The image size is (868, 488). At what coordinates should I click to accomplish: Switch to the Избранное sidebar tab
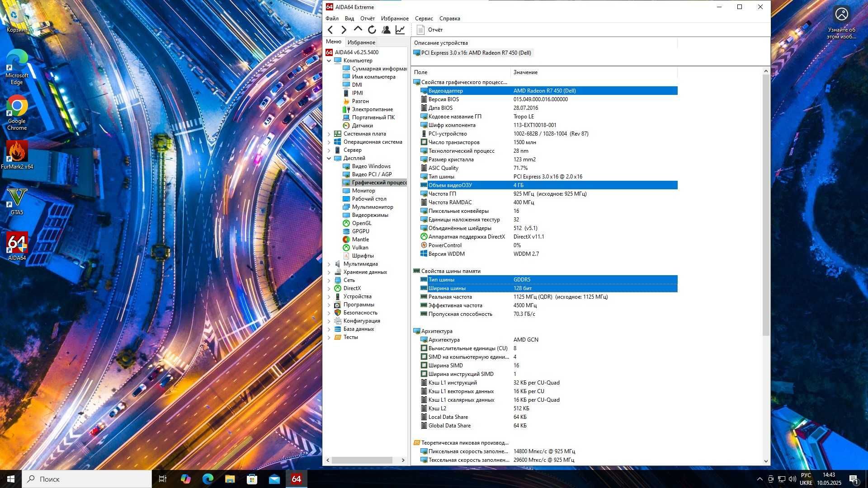pyautogui.click(x=361, y=42)
